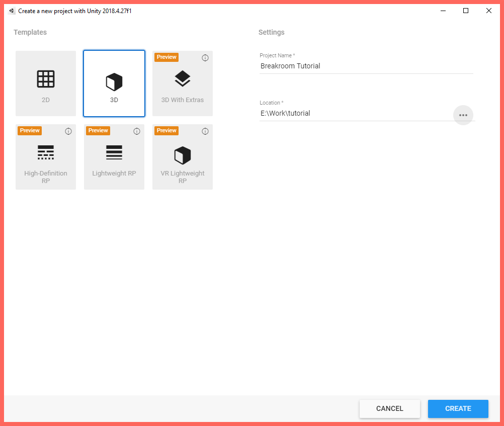The width and height of the screenshot is (504, 426).
Task: Click info icon on VR Lightweight RP
Action: (205, 131)
